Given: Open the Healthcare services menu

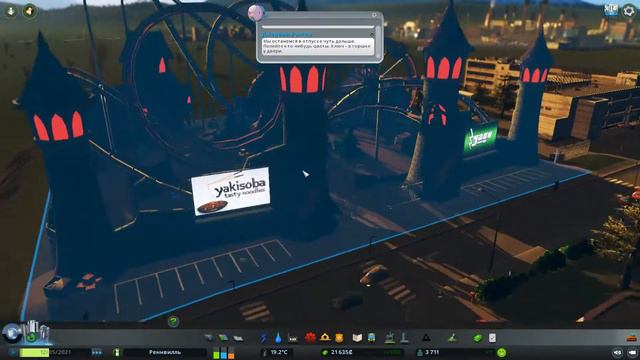Looking at the screenshot, I should tap(311, 338).
